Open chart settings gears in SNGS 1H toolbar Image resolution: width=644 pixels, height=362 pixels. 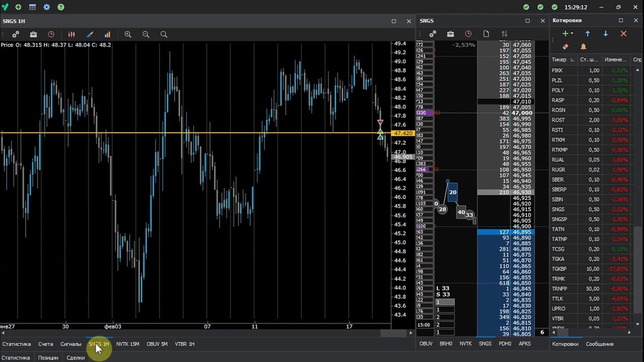point(16,34)
